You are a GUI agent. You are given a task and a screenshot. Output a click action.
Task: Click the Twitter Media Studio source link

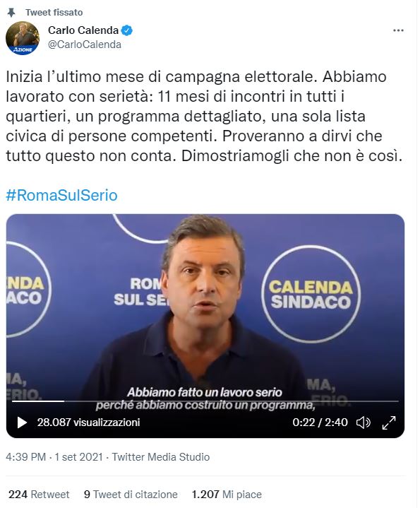tap(161, 457)
